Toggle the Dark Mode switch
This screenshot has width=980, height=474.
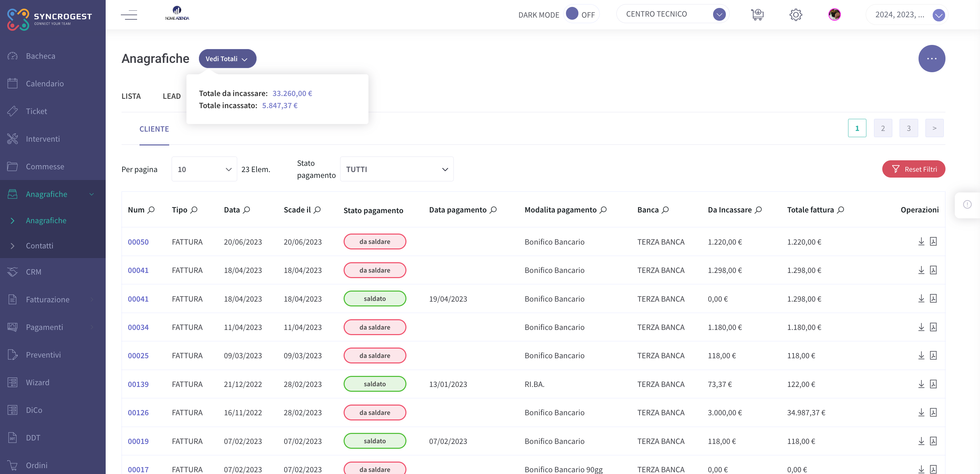[581, 14]
